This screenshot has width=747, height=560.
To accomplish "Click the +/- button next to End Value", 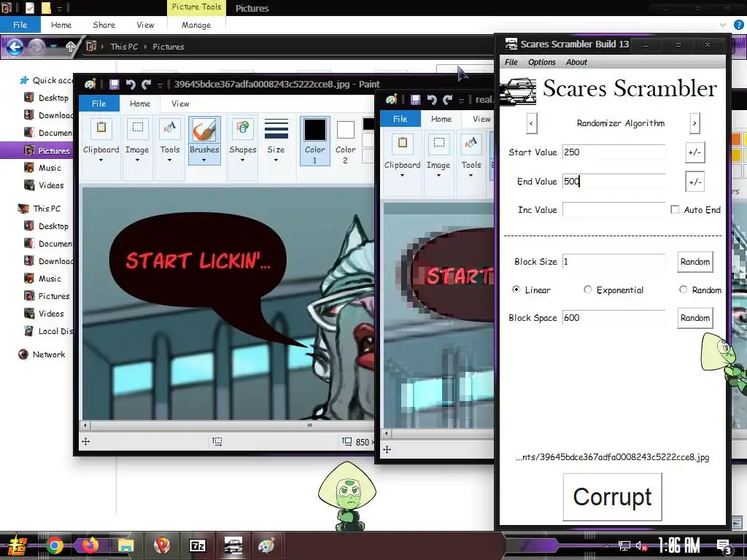I will pos(694,182).
